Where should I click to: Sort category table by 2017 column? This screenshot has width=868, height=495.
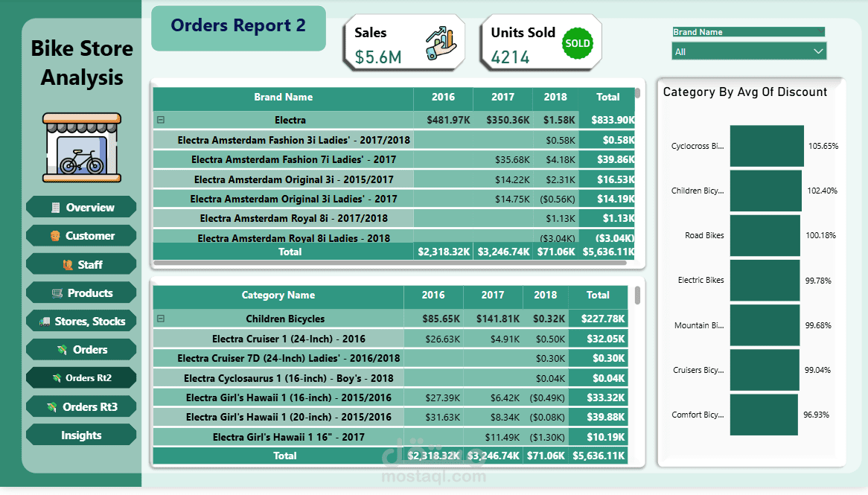[x=493, y=295]
